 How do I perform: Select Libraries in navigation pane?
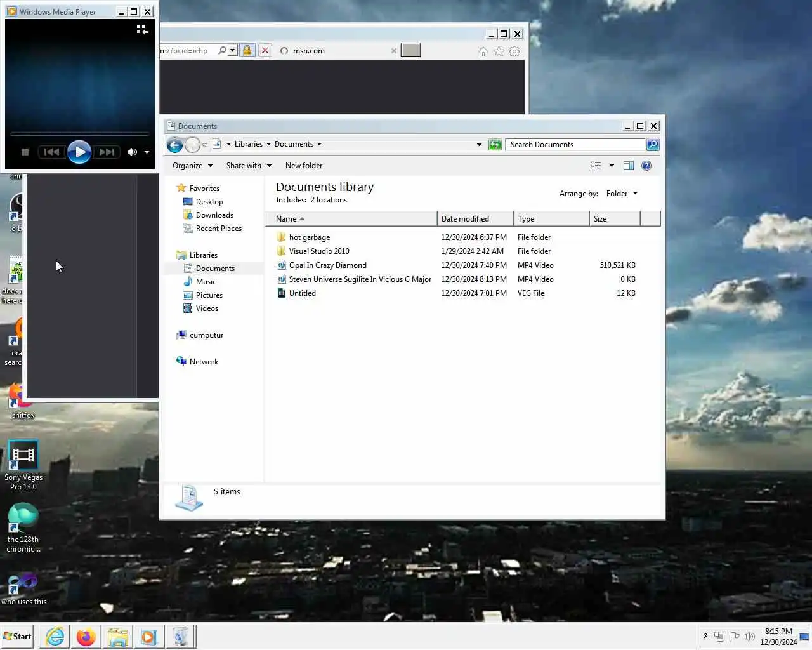pyautogui.click(x=203, y=255)
